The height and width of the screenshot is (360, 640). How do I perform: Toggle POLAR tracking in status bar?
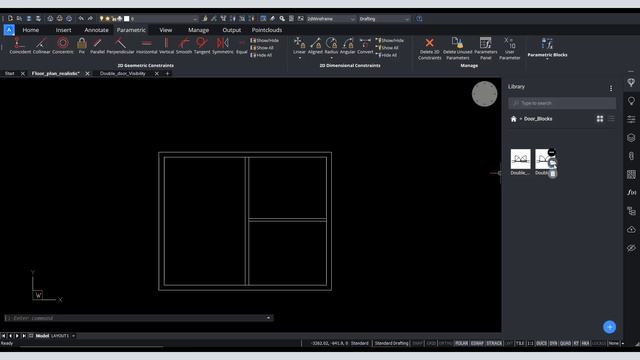click(461, 343)
